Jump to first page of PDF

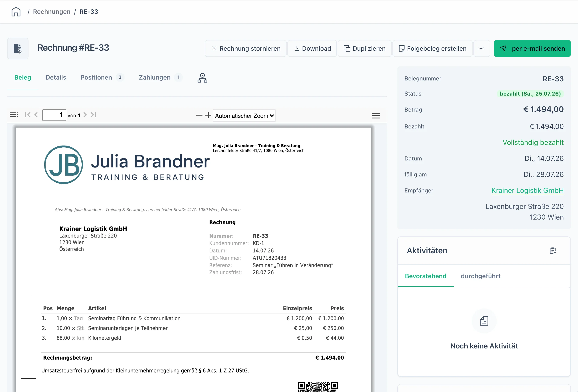(28, 115)
